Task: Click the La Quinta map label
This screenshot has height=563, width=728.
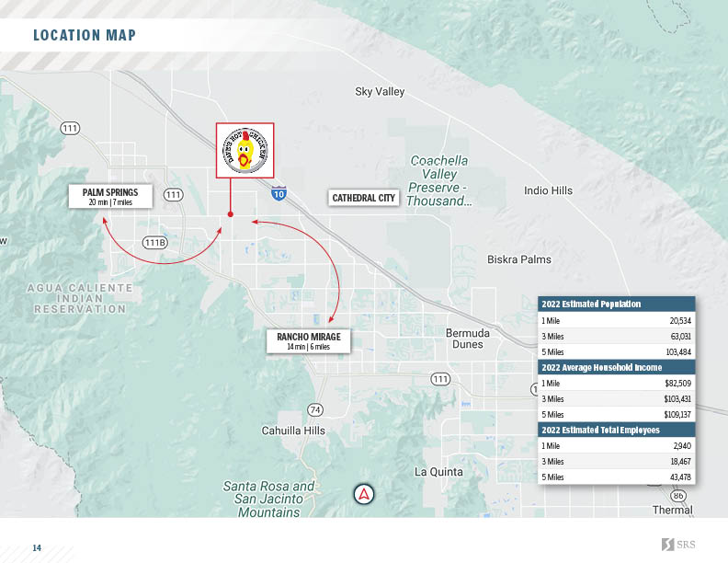Action: (438, 472)
